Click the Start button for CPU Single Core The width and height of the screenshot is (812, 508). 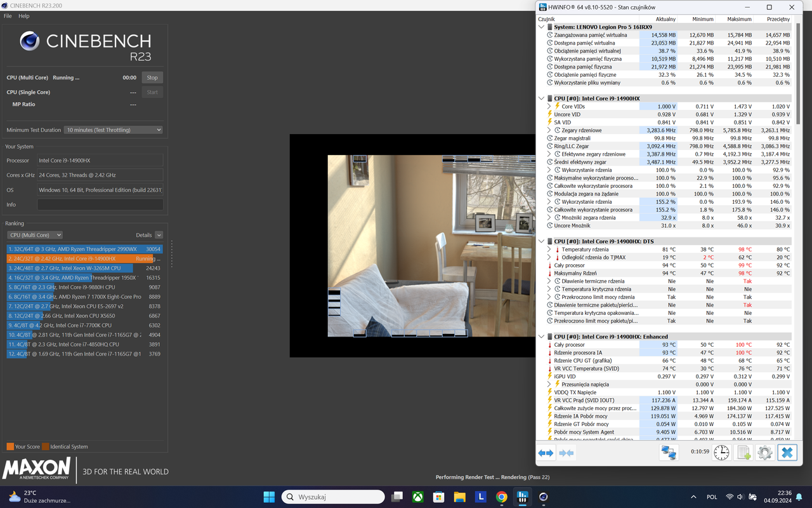tap(152, 92)
